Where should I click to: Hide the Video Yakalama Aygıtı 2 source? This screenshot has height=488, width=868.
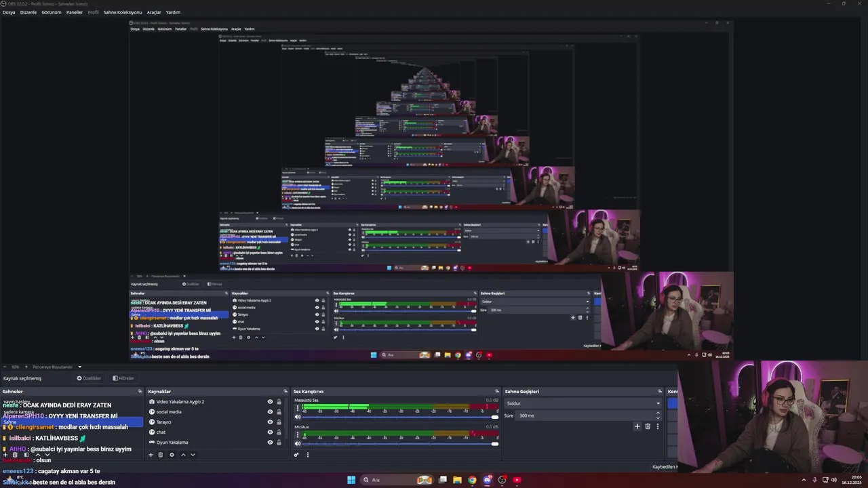click(270, 402)
